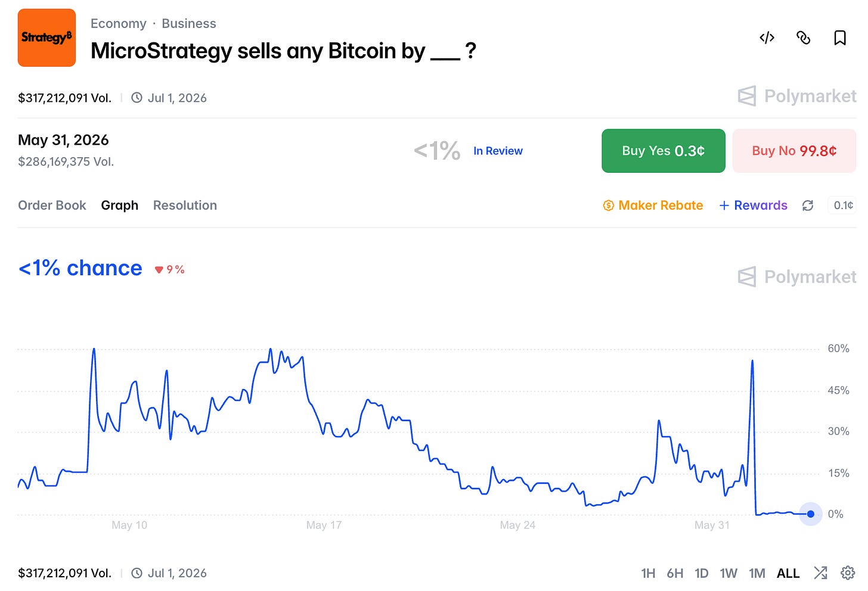Click the shuffle arrows chart icon
The height and width of the screenshot is (591, 868).
820,573
